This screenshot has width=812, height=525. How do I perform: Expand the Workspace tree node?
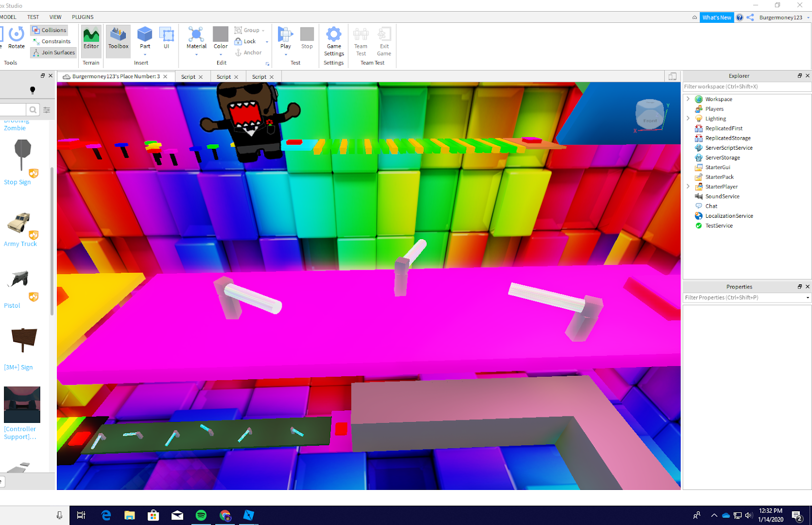point(688,99)
